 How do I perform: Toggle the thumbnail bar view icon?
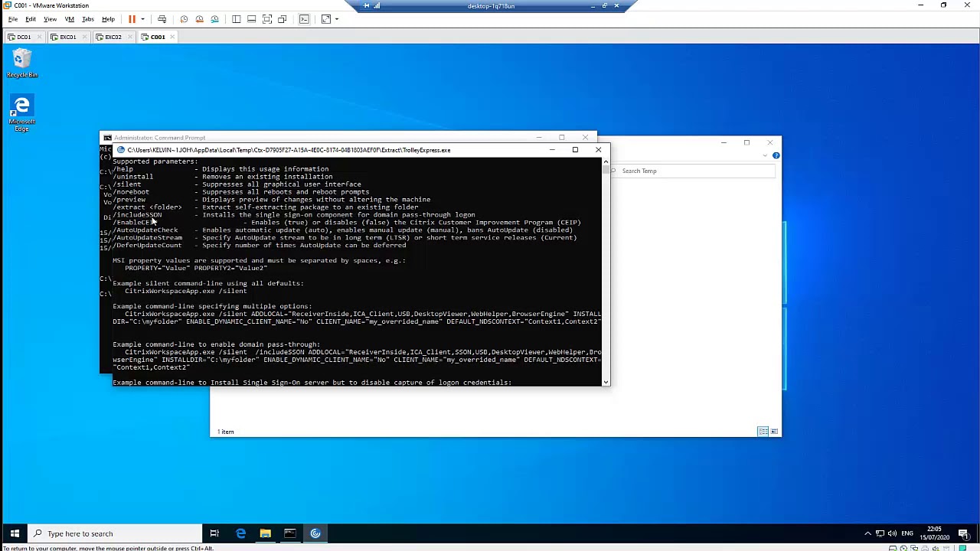[251, 19]
